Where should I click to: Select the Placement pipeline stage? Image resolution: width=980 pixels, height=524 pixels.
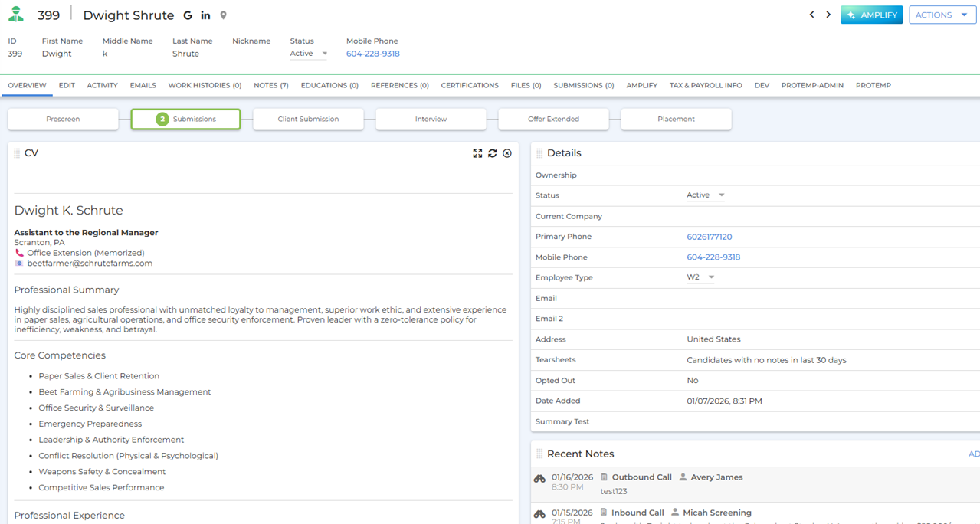click(676, 119)
